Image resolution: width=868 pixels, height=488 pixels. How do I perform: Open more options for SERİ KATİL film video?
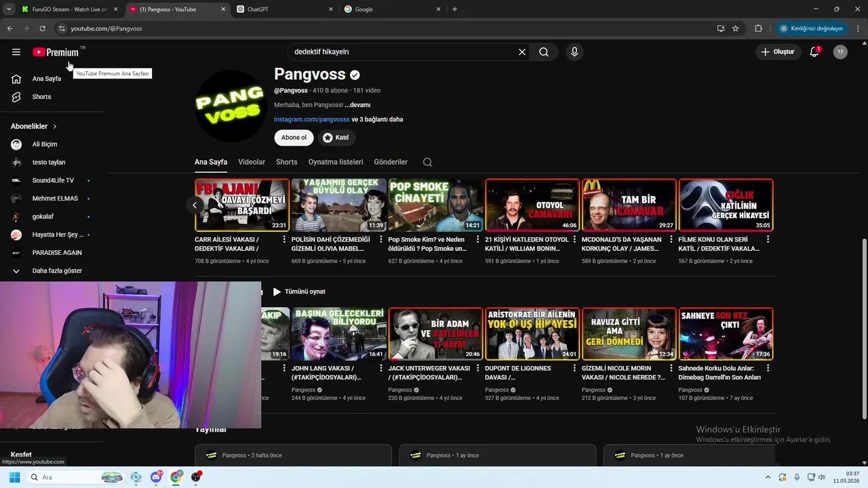(x=768, y=239)
